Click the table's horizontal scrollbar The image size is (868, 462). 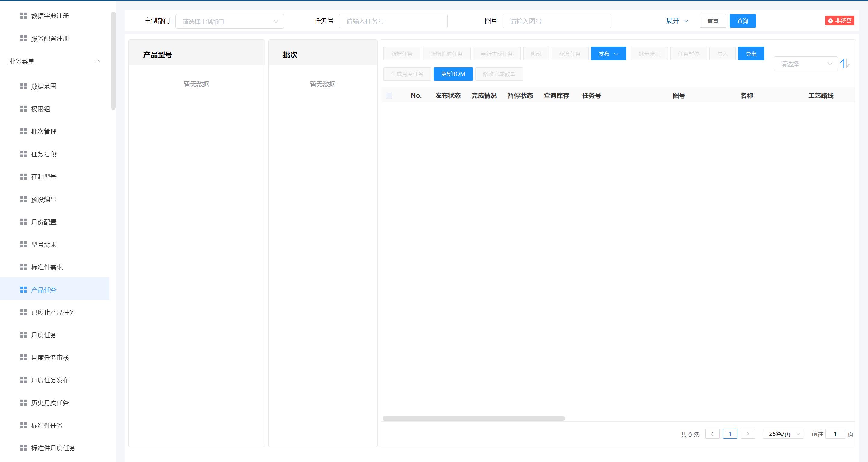coord(474,419)
